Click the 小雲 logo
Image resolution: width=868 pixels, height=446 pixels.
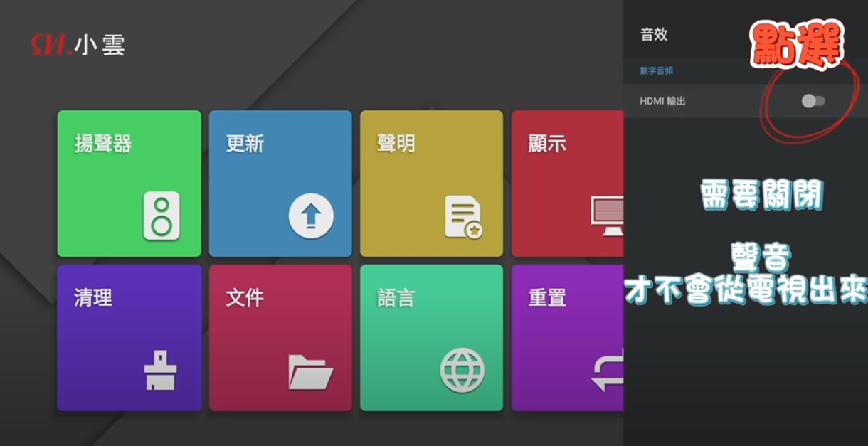point(78,46)
